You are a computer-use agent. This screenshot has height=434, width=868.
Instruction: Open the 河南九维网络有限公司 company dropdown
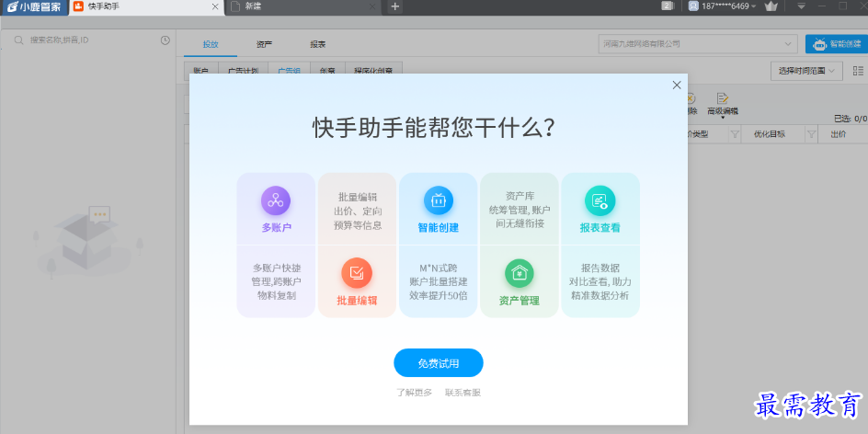click(698, 44)
